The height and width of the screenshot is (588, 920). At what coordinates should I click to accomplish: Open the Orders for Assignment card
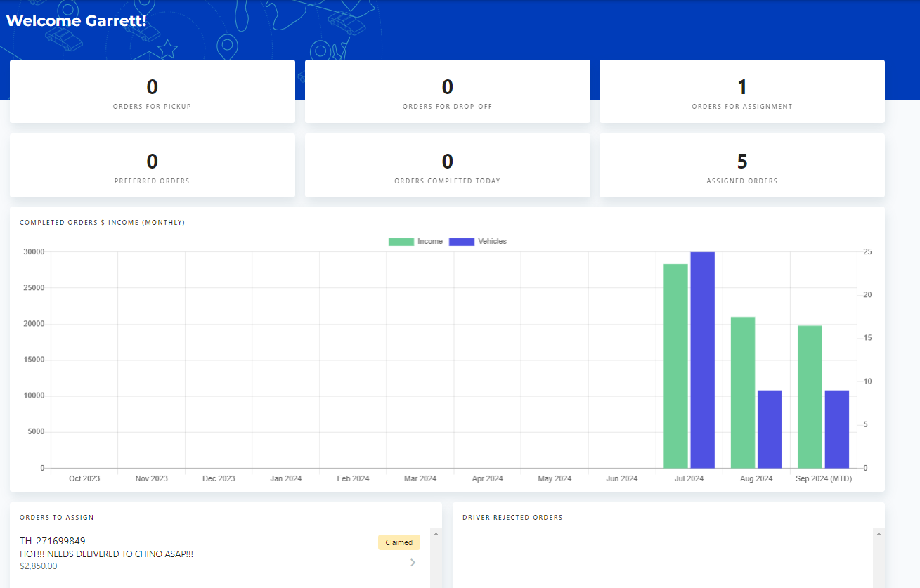741,91
